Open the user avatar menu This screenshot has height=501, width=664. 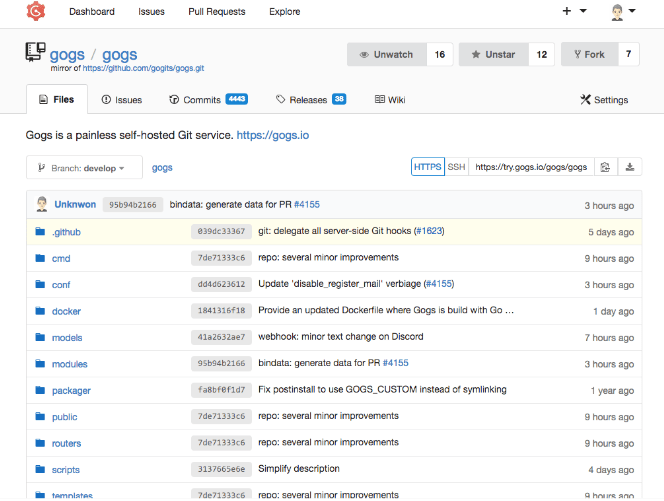tap(623, 12)
